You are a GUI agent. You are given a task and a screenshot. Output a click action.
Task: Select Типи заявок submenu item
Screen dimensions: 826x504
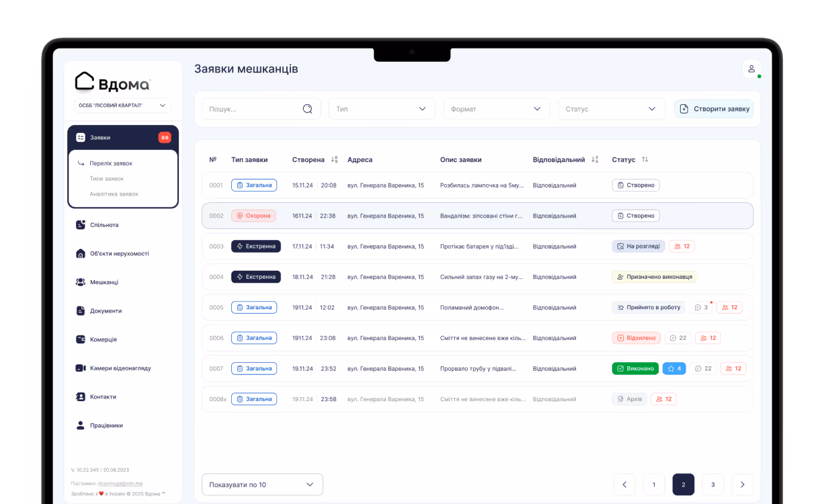point(107,179)
